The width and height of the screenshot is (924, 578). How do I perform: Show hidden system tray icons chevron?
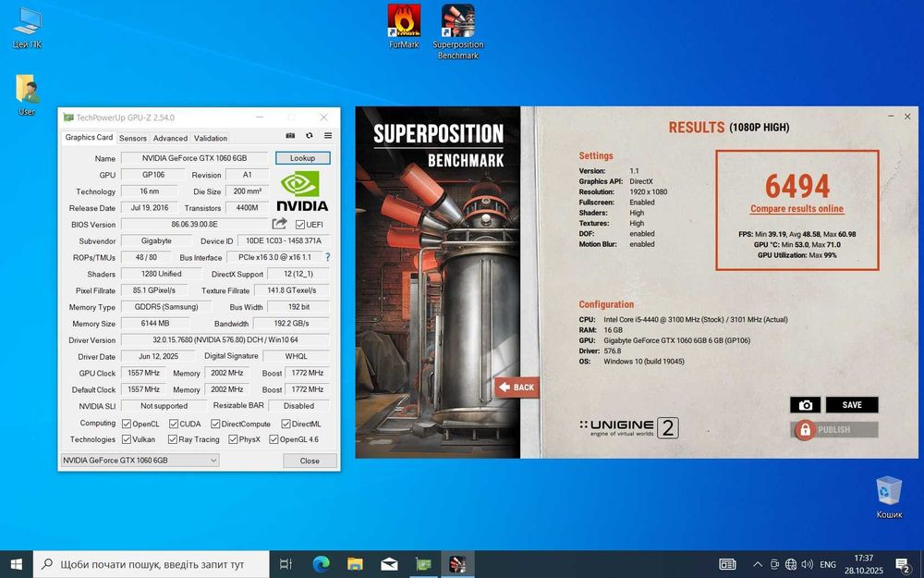click(759, 564)
